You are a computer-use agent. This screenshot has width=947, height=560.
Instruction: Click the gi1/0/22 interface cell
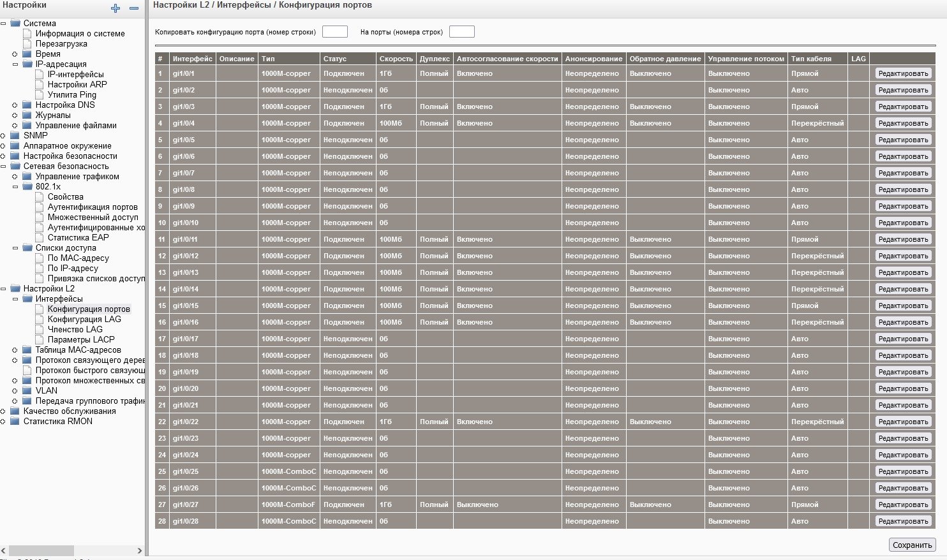192,422
